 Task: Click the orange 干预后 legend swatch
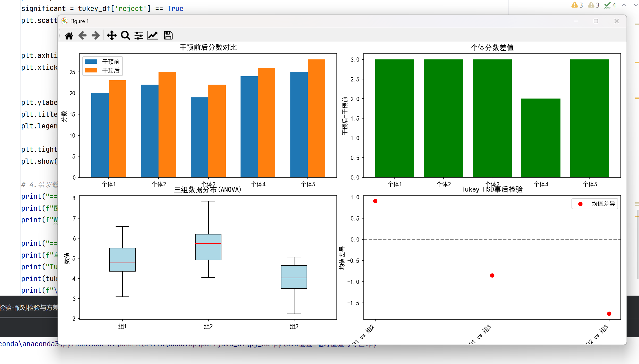coord(91,70)
